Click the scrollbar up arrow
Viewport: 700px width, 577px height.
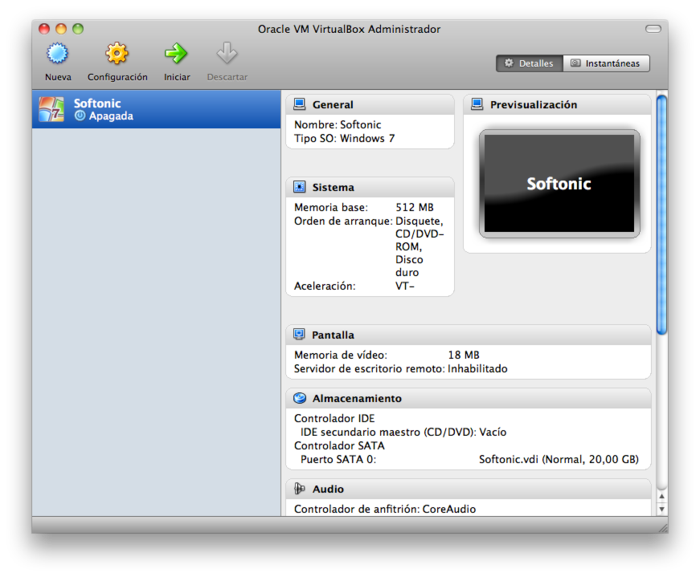(x=662, y=496)
